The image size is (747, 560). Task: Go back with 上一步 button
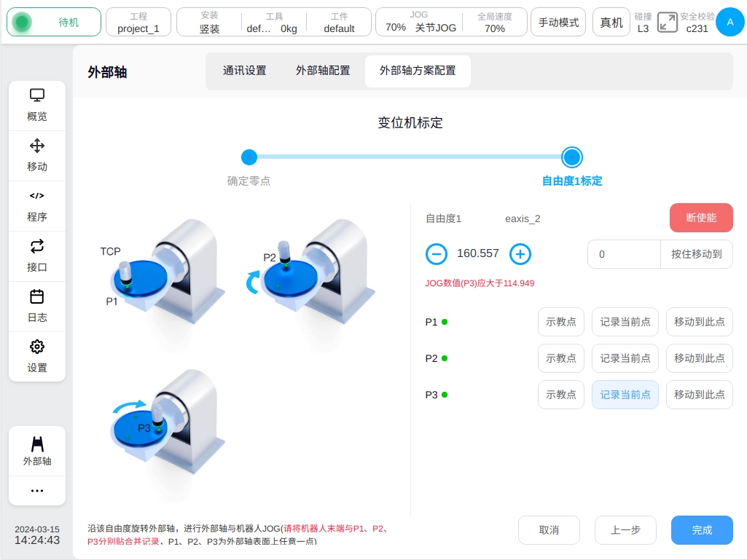625,530
